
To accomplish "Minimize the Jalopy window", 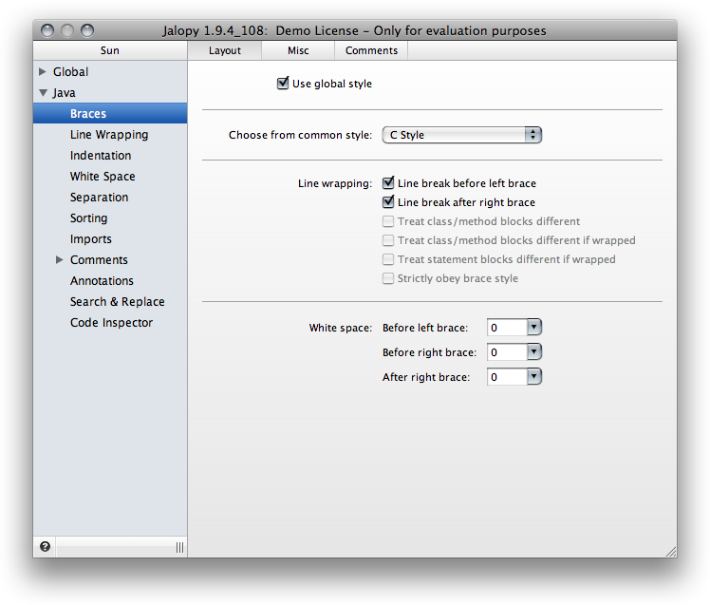I will click(x=67, y=30).
